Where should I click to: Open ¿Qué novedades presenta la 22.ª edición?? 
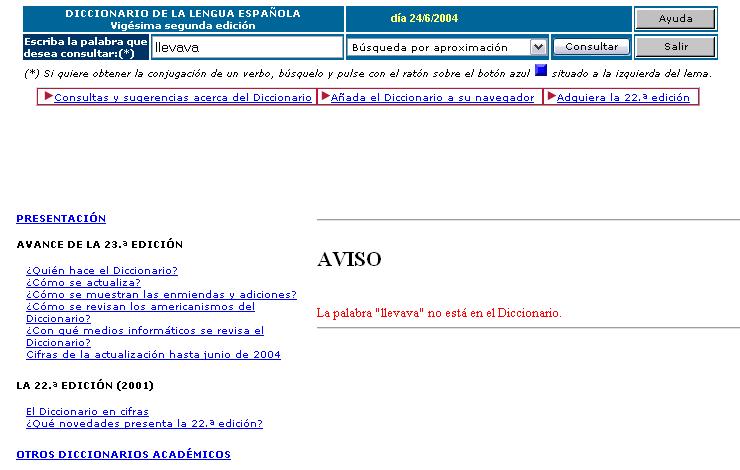[x=144, y=424]
